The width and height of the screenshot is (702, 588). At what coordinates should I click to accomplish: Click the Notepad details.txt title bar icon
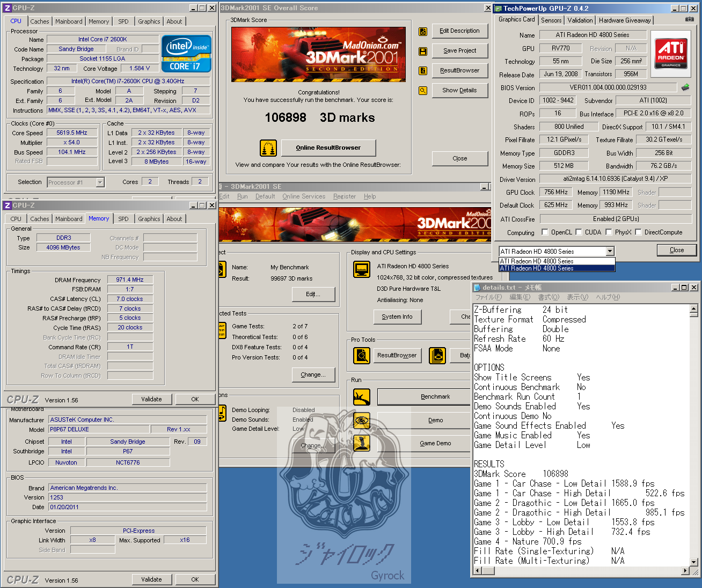click(x=477, y=288)
